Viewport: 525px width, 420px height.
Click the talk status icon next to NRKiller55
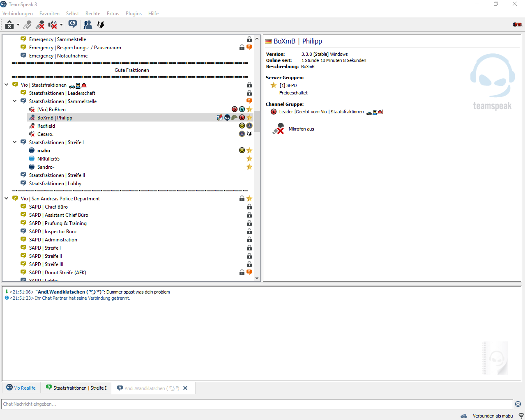32,159
